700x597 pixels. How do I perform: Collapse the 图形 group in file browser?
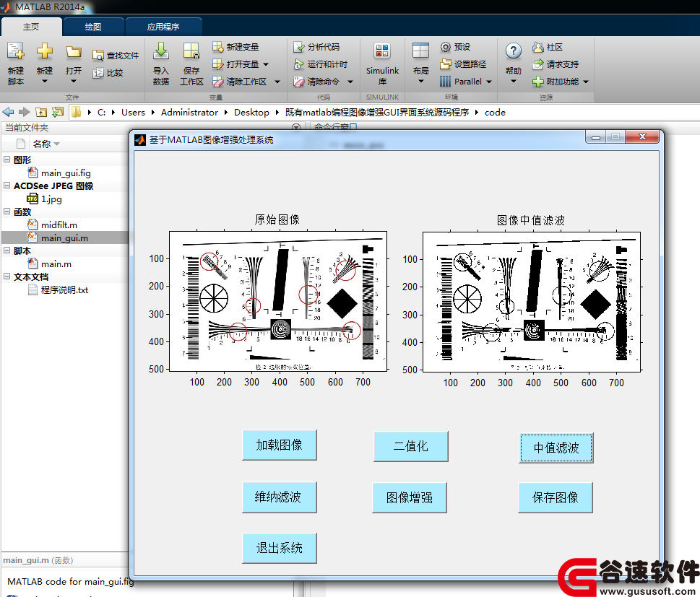7,160
